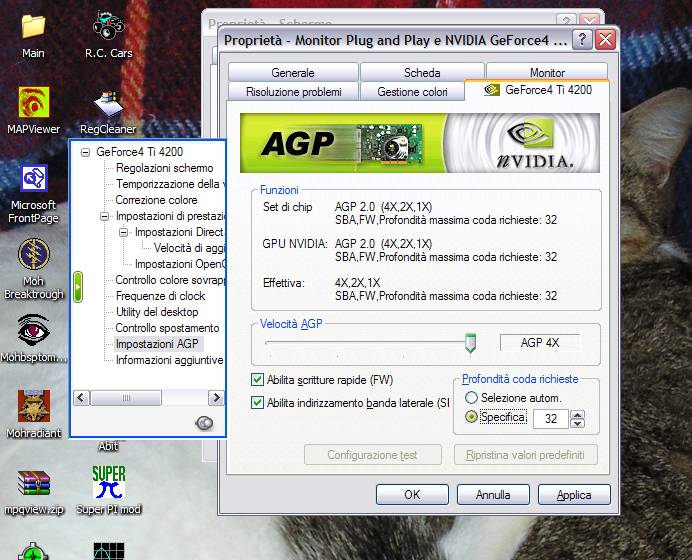The image size is (692, 560).
Task: Select Impostazioni AGP in the tree
Action: pos(157,344)
